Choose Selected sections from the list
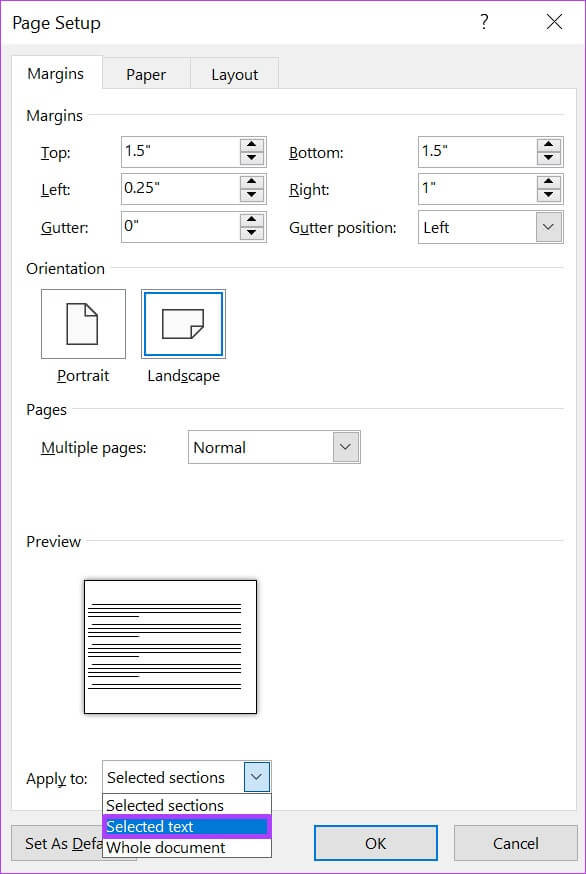Viewport: 586px width, 874px height. click(x=187, y=805)
